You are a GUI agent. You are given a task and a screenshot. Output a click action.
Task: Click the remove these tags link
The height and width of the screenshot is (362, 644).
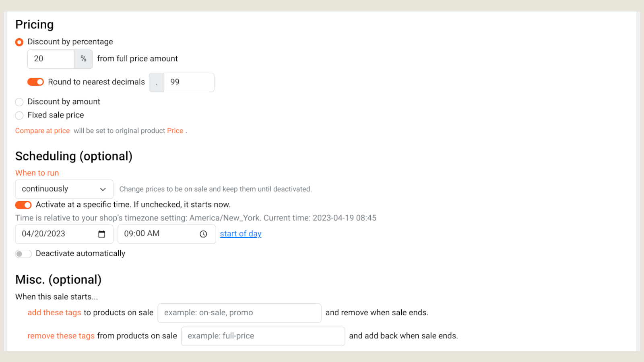[x=61, y=336]
